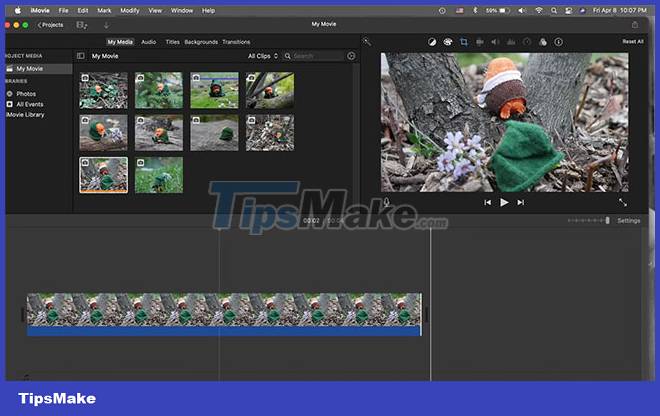
Task: Click the media Search field
Action: (x=314, y=56)
